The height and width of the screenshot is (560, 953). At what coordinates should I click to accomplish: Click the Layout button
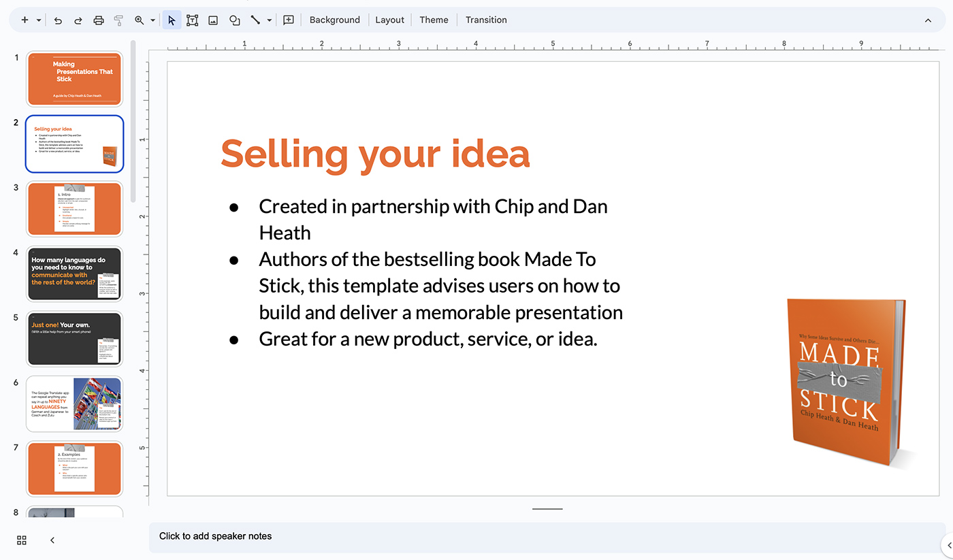tap(389, 20)
